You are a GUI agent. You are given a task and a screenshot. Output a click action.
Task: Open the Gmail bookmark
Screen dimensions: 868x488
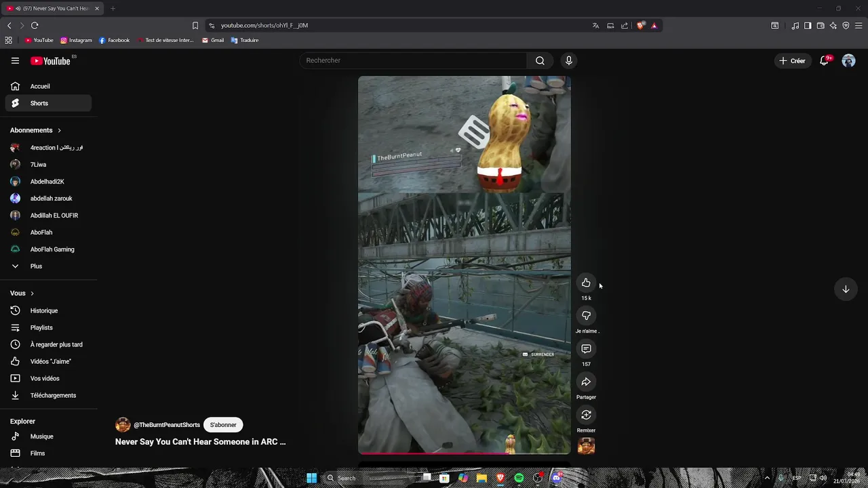(x=213, y=40)
